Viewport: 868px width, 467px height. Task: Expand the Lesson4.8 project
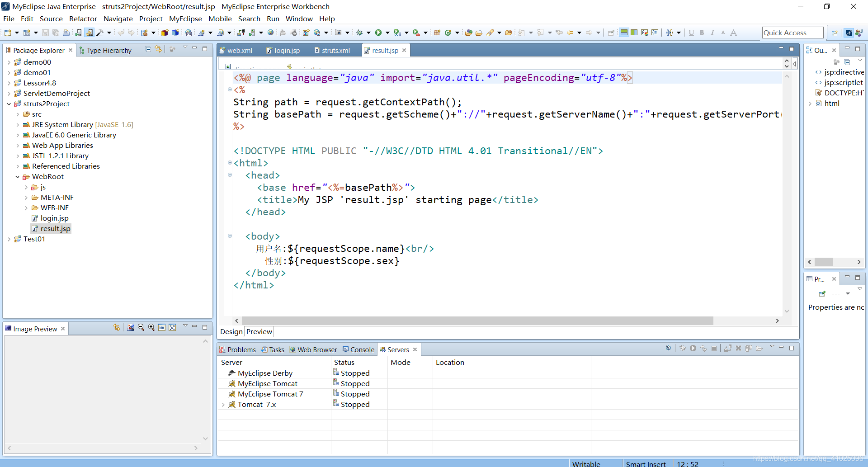pos(9,83)
